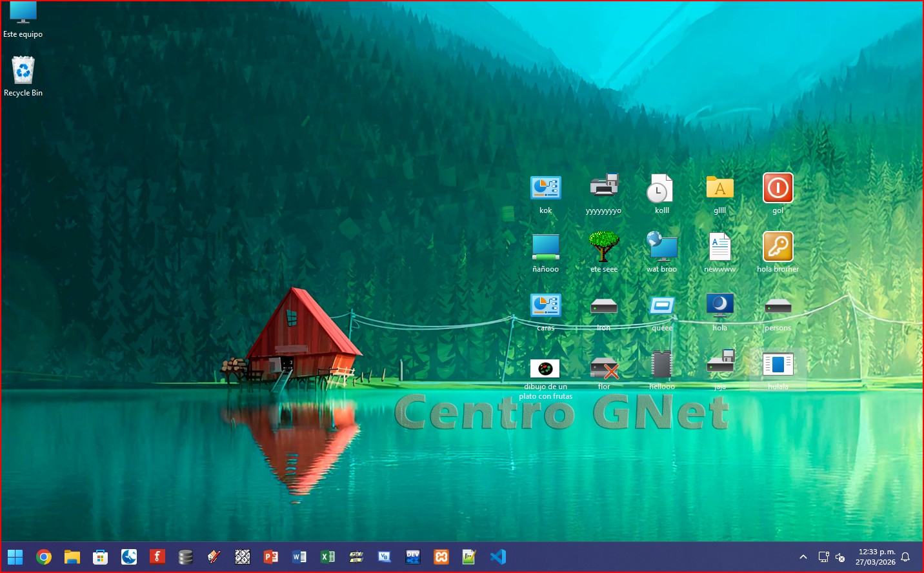Click the "hellooo" chip icon

pyautogui.click(x=661, y=365)
